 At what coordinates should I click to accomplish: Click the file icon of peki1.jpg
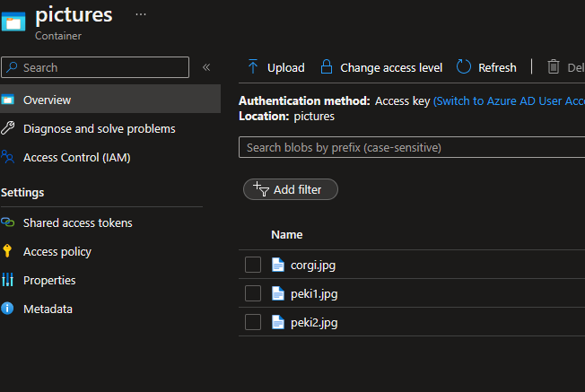coord(278,293)
